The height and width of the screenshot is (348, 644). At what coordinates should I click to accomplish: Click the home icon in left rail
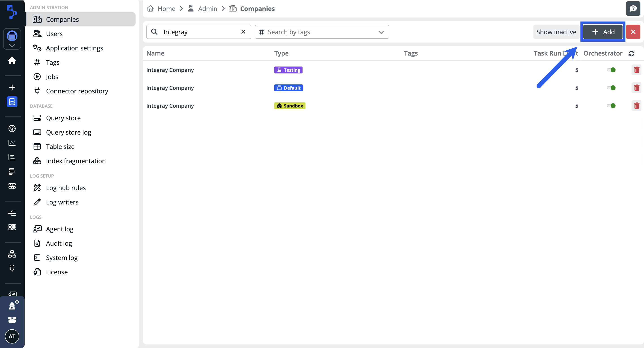pos(12,60)
